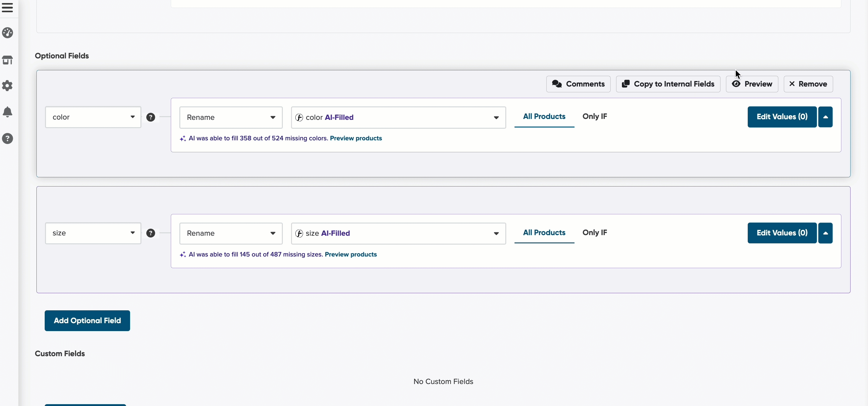The width and height of the screenshot is (868, 406).
Task: Open the color field name dropdown
Action: 93,117
